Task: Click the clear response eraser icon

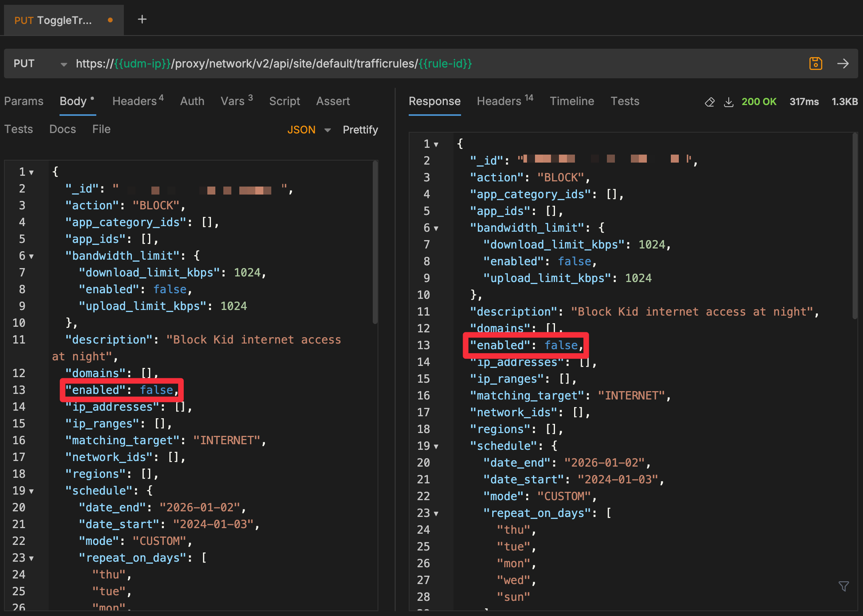Action: 710,102
